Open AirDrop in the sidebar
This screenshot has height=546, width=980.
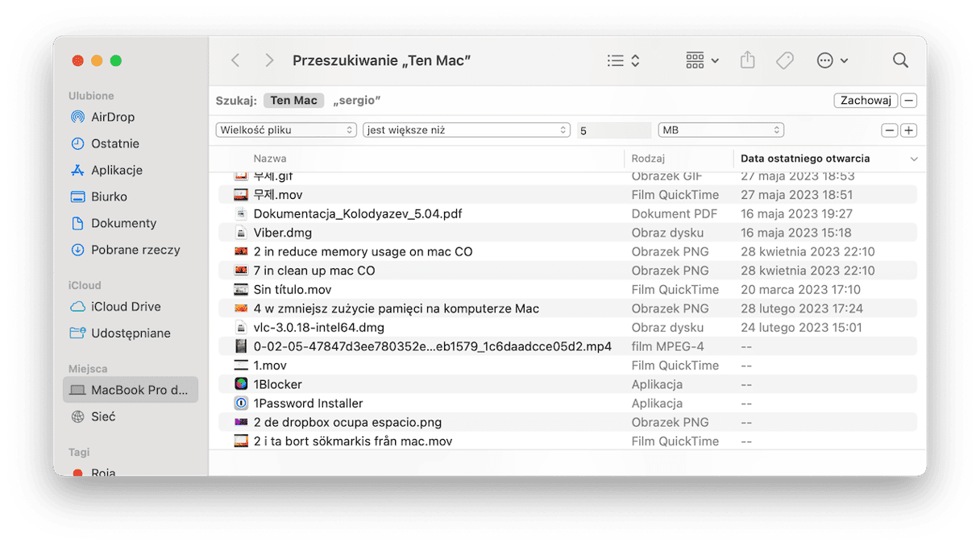click(113, 117)
